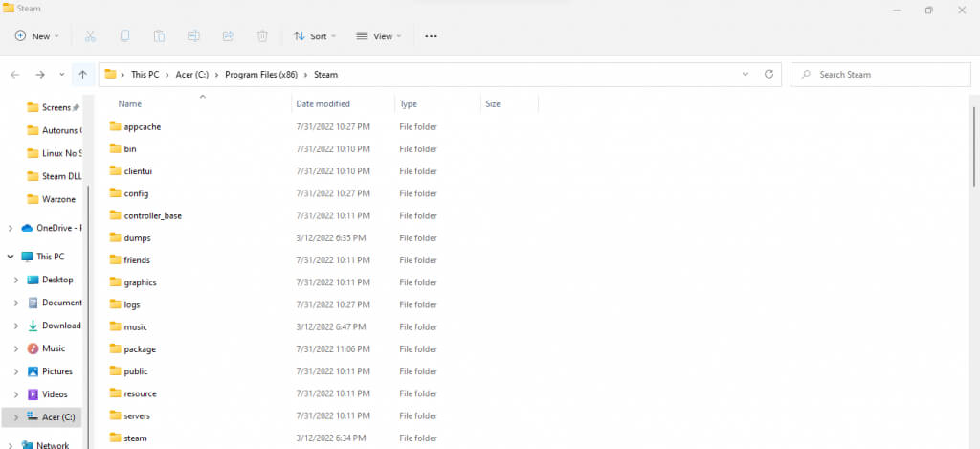Go back with the left arrow
Viewport: 980px width, 449px height.
click(x=15, y=75)
